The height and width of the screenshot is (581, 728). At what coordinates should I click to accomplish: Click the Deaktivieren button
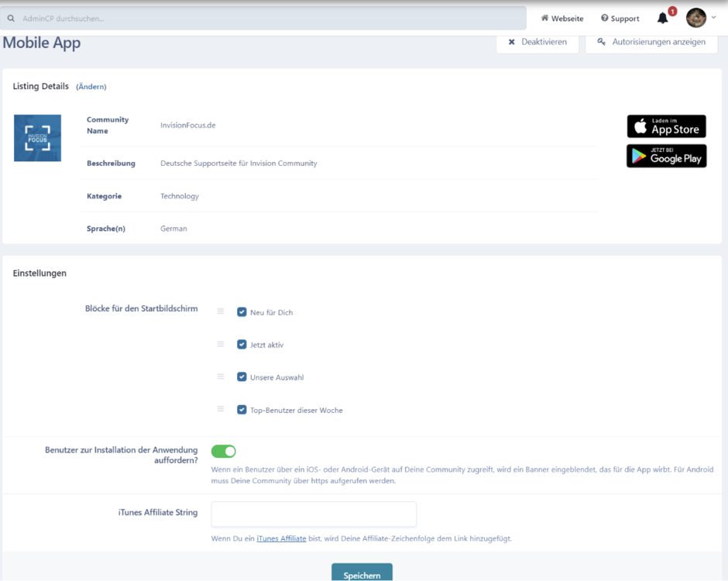coord(537,42)
